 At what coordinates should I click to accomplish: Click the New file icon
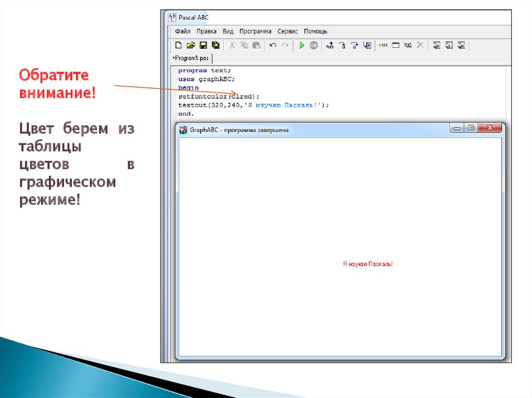(178, 45)
